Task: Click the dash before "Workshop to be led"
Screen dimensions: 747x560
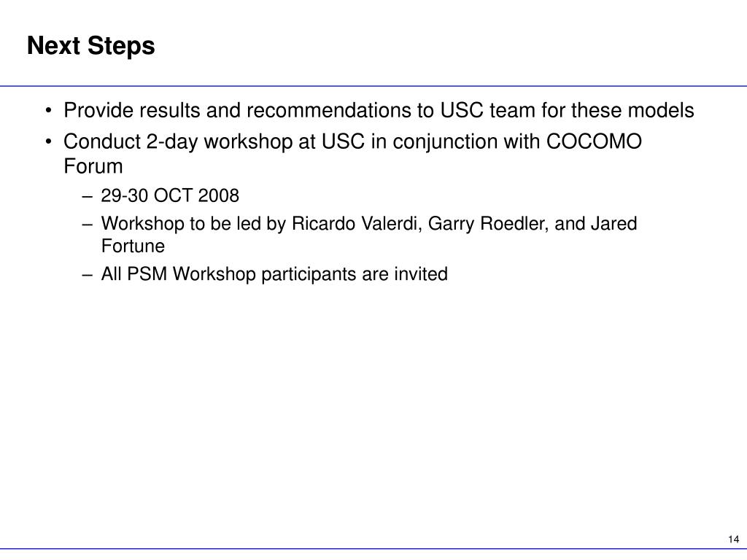Action: [x=88, y=225]
